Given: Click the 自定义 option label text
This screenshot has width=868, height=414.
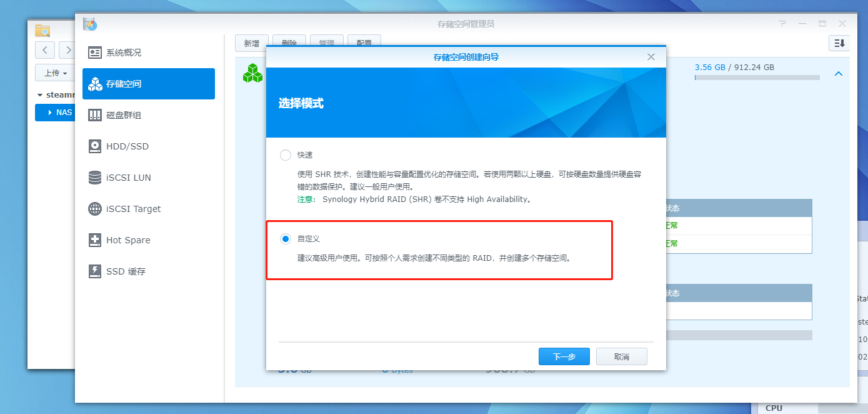Looking at the screenshot, I should [x=309, y=239].
